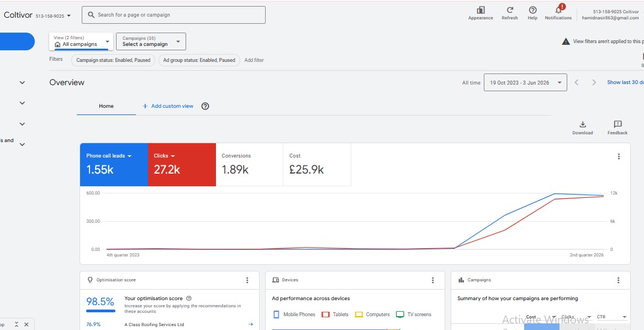
Task: Open scorecard three-dot options menu
Action: 619,156
